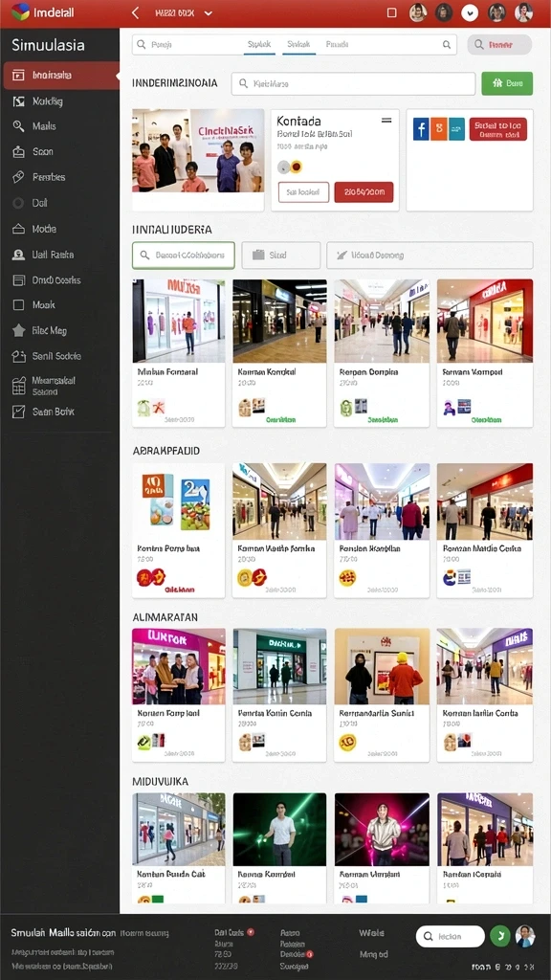Open the card with yellow-hat person
The width and height of the screenshot is (551, 980).
[x=382, y=695]
